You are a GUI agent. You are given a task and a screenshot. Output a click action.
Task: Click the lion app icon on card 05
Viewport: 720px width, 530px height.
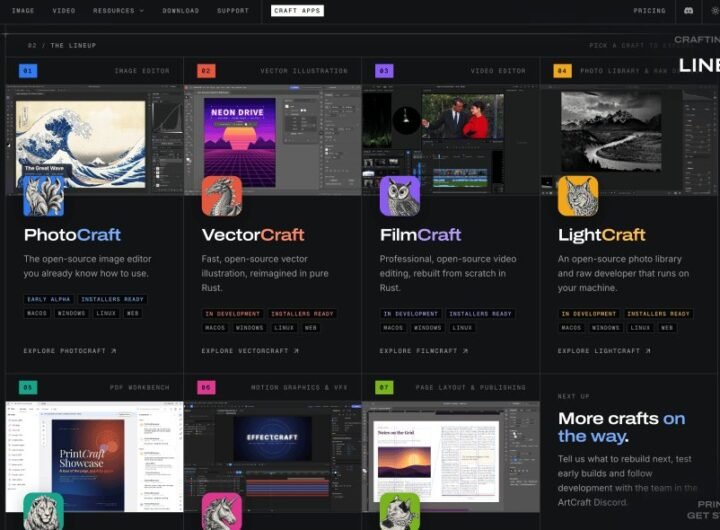(44, 511)
